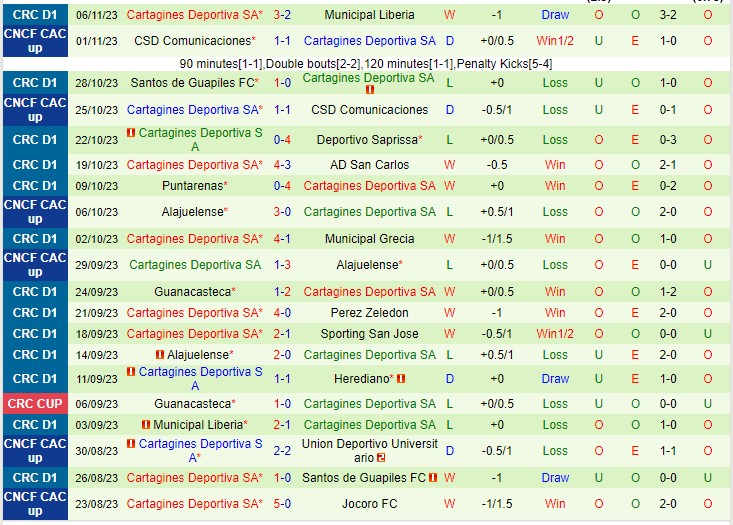Click the red CRC CUP league label
The width and height of the screenshot is (733, 525).
pos(35,403)
